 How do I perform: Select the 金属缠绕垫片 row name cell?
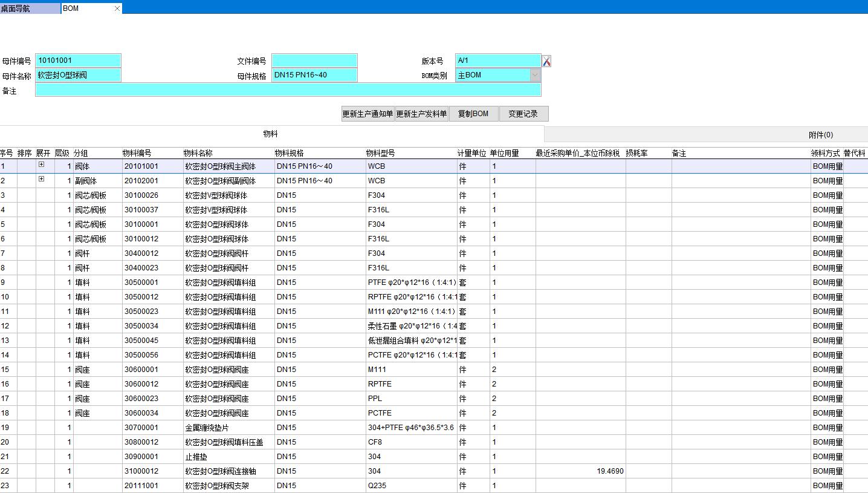207,428
